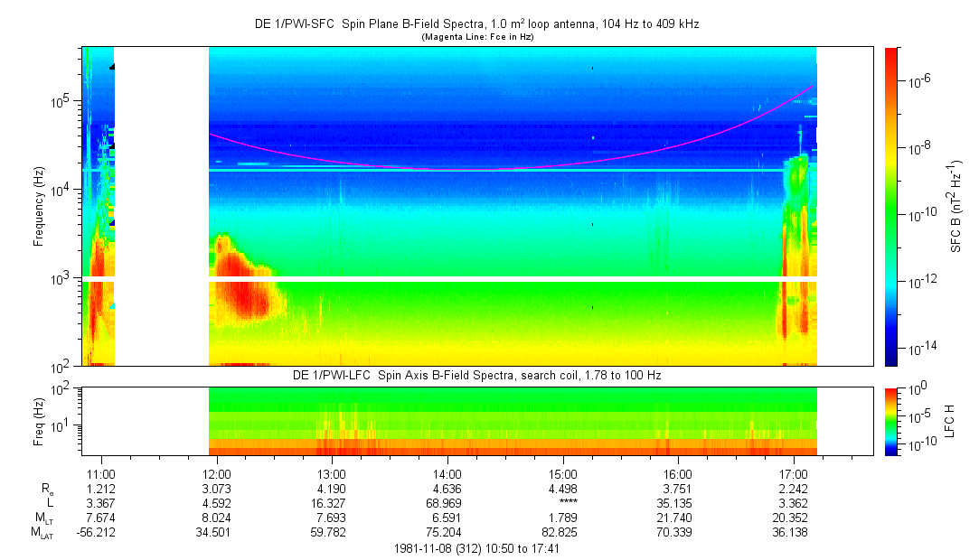The width and height of the screenshot is (979, 560).
Task: Click the magenta Fce curve's lowest point
Action: click(452, 169)
